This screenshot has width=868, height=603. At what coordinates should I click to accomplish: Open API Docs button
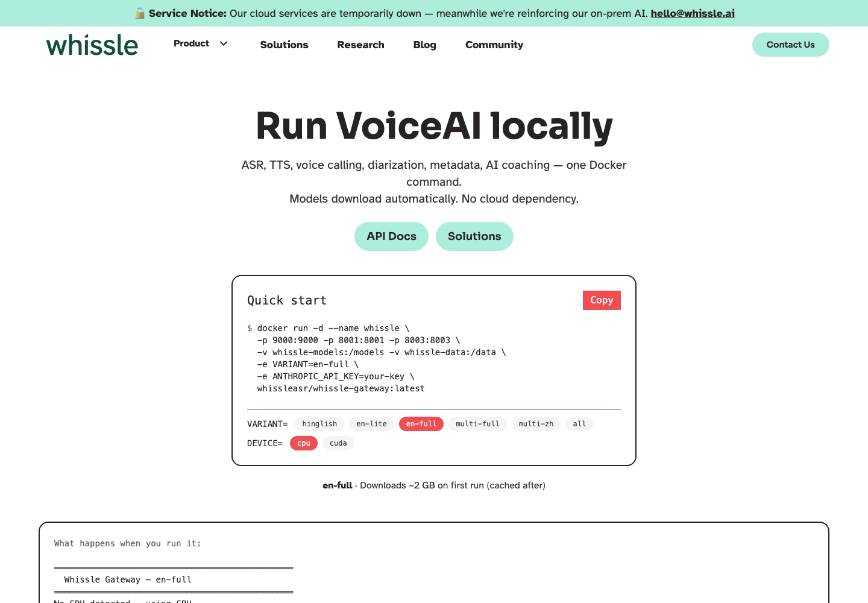pyautogui.click(x=391, y=236)
